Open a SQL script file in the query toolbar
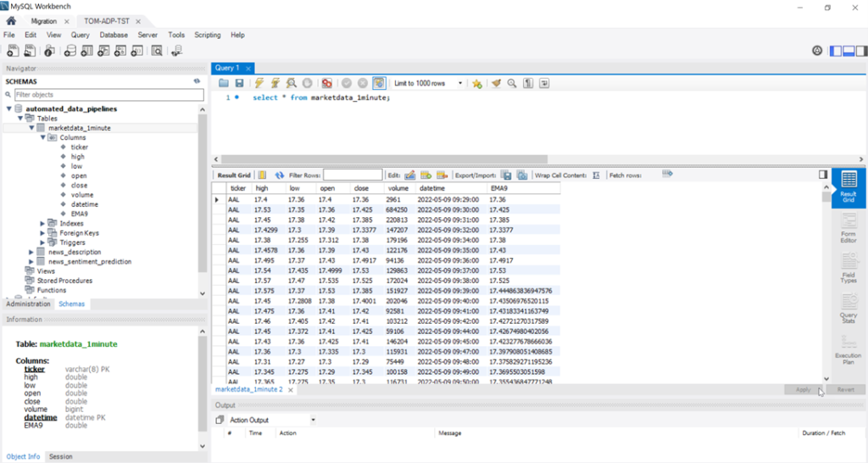 click(x=224, y=83)
